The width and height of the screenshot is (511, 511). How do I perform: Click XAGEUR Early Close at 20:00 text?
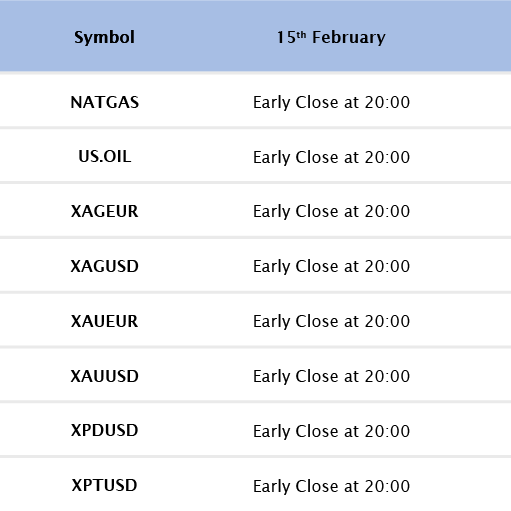(331, 211)
